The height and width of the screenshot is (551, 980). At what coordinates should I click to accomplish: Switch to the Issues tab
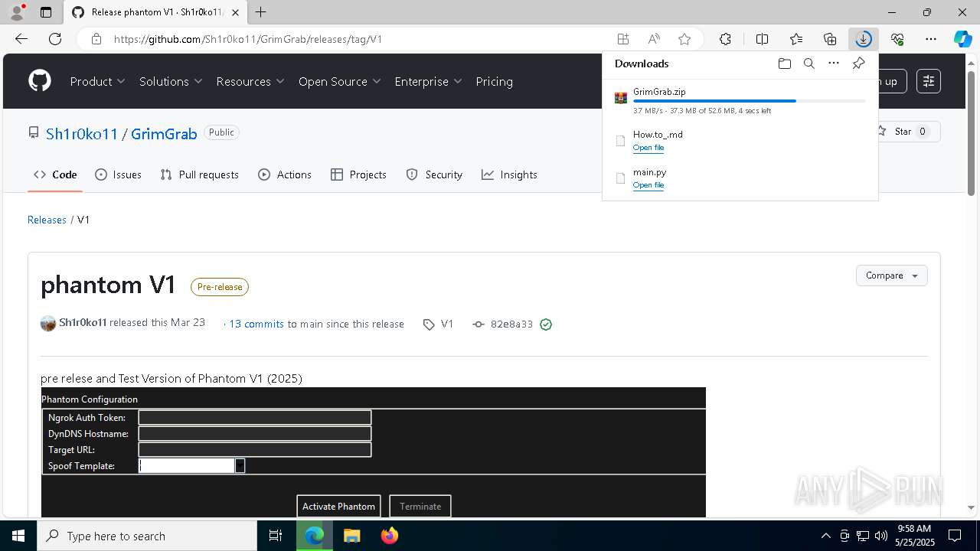point(118,174)
